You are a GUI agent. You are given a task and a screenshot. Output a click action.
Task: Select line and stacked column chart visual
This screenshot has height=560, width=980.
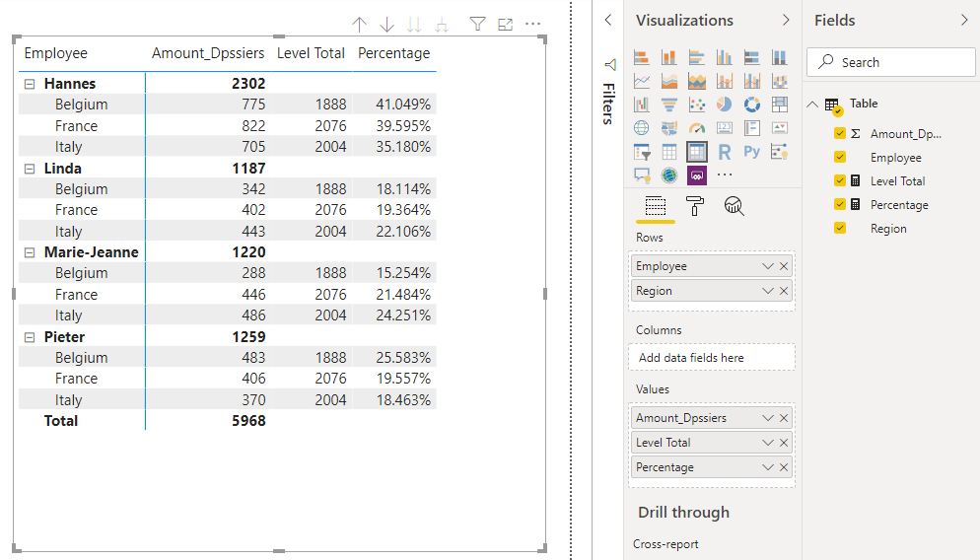[x=725, y=81]
